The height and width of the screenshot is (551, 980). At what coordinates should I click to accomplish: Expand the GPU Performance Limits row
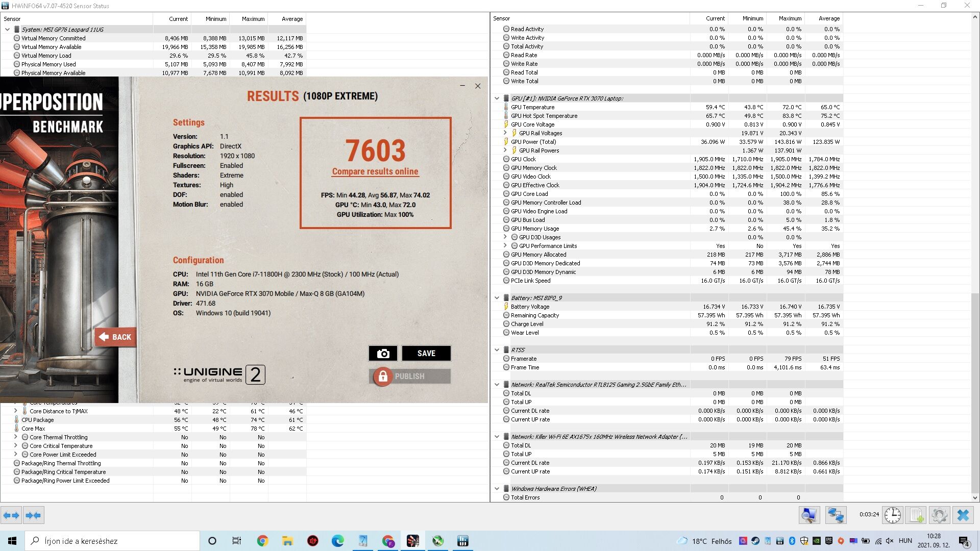[505, 246]
